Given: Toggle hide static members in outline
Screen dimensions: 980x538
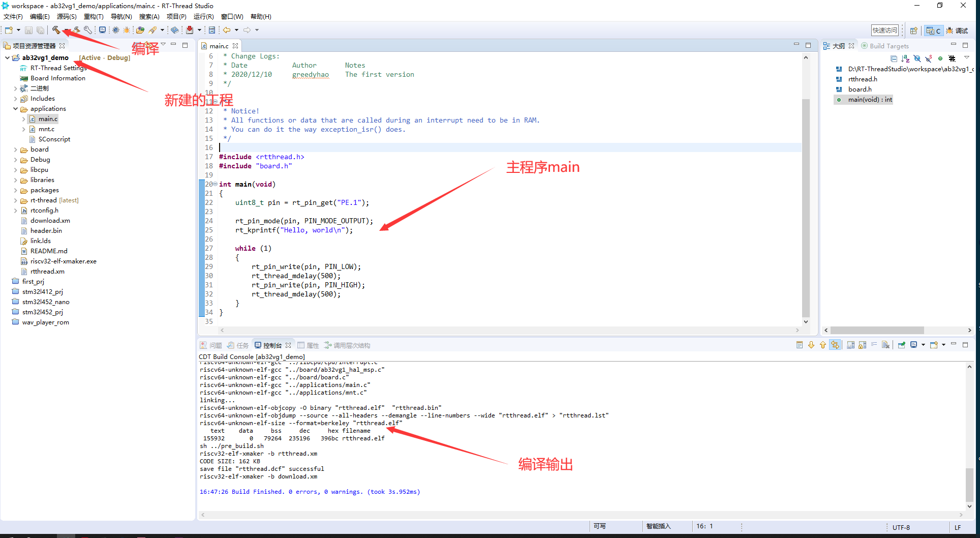Looking at the screenshot, I should [929, 58].
